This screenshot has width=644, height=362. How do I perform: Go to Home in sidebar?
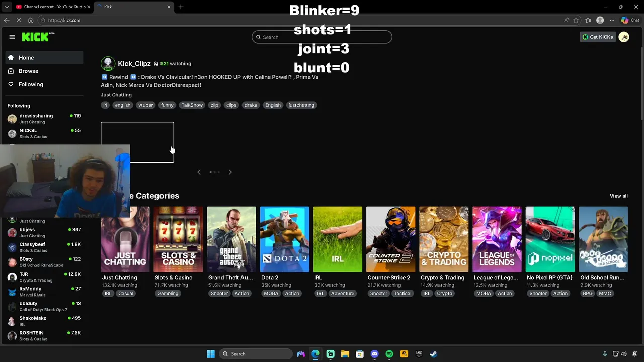click(x=44, y=58)
